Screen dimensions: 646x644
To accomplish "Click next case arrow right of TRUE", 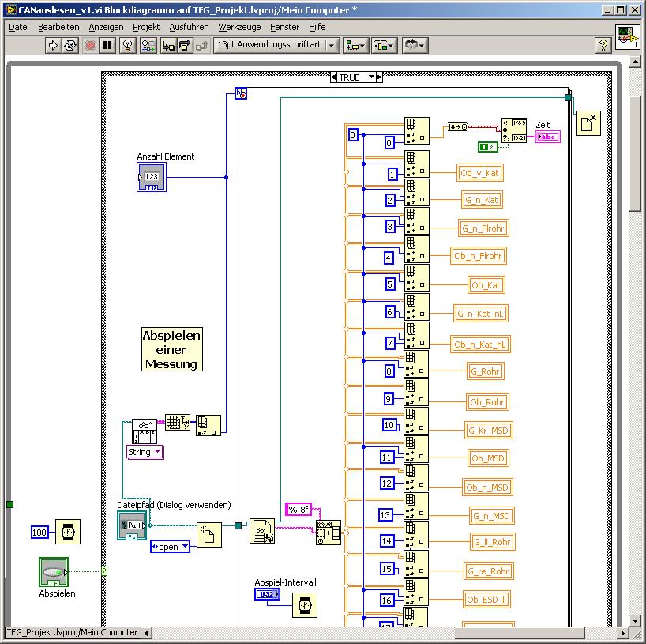I will point(379,77).
